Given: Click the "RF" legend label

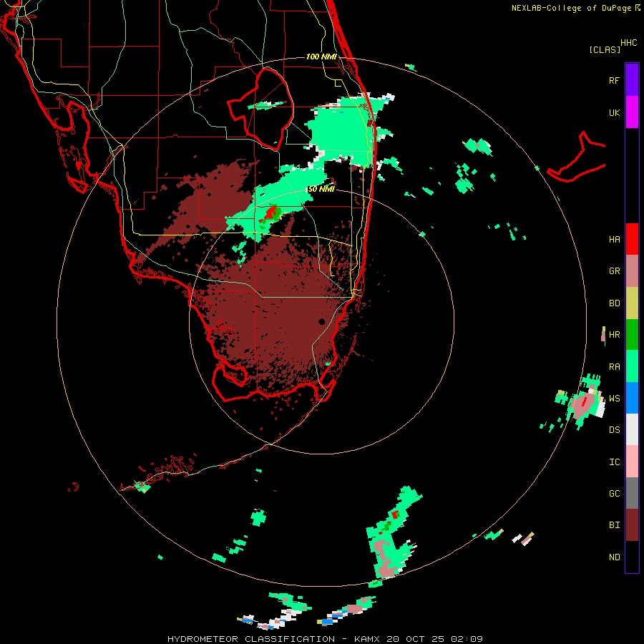Looking at the screenshot, I should tap(614, 81).
